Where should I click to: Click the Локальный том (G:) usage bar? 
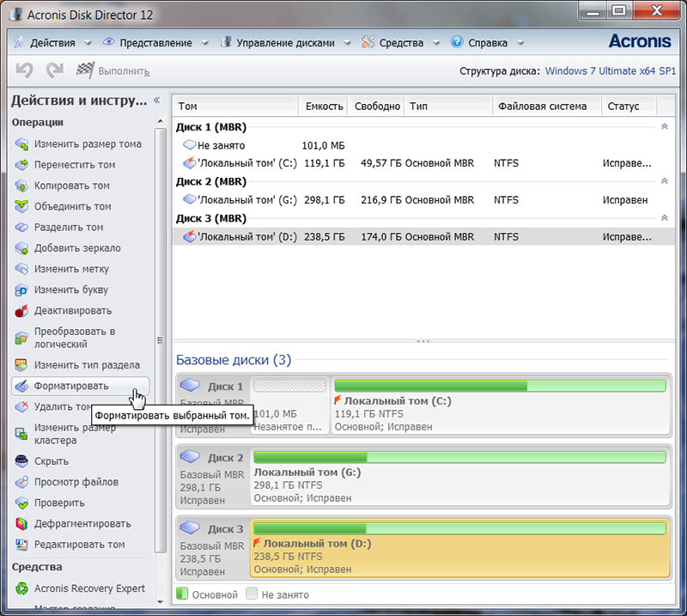(459, 457)
